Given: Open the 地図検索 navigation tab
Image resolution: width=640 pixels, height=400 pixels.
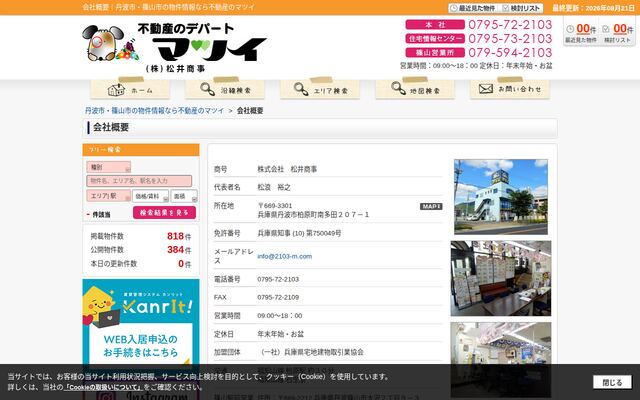Looking at the screenshot, I should (415, 89).
